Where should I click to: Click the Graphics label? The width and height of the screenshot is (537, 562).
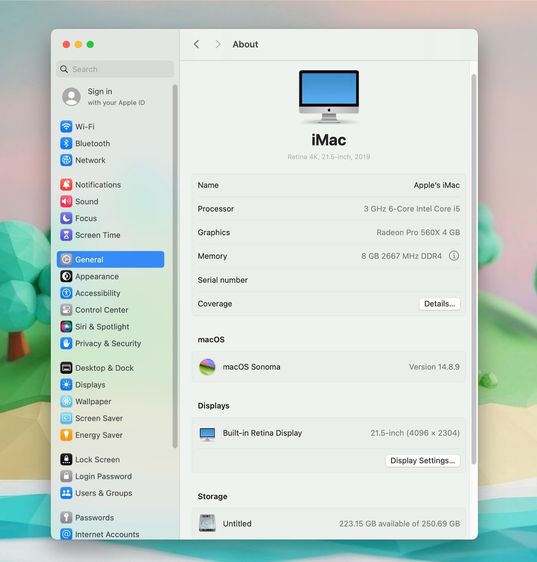pos(214,233)
